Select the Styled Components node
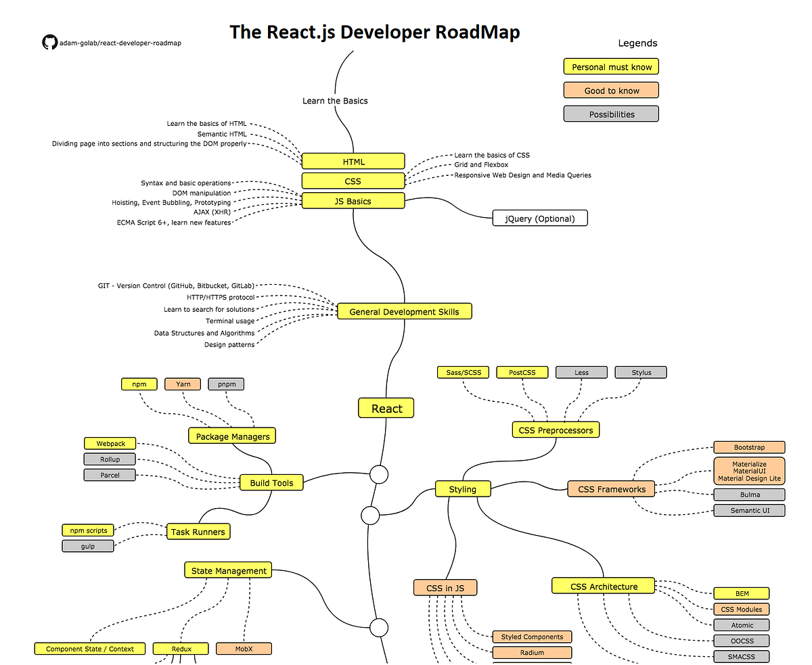Viewport: 812px width, 665px height. 532,637
